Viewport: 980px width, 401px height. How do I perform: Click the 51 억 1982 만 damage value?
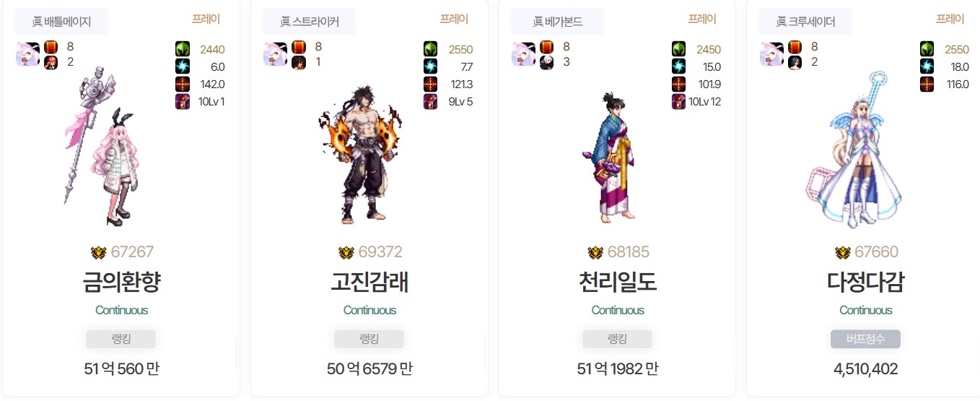pyautogui.click(x=618, y=368)
